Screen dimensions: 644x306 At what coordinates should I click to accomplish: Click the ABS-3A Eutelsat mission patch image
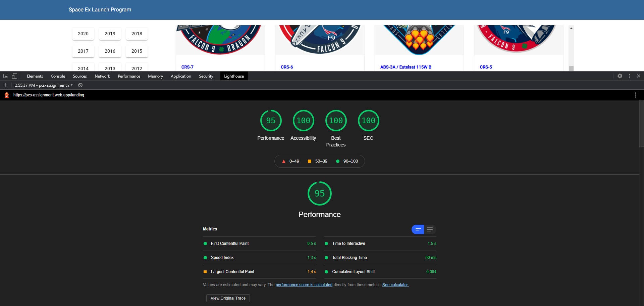pos(419,40)
